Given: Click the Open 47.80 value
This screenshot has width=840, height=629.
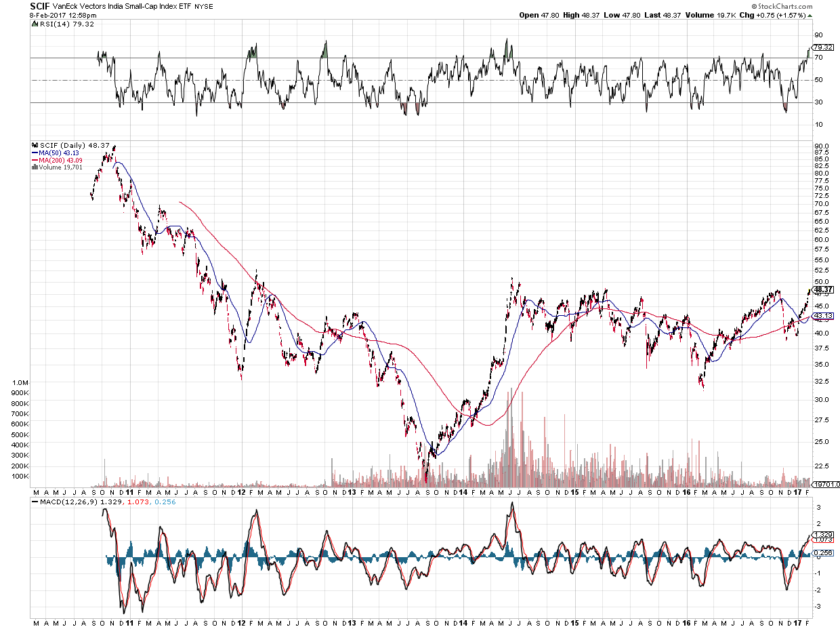Looking at the screenshot, I should 540,15.
